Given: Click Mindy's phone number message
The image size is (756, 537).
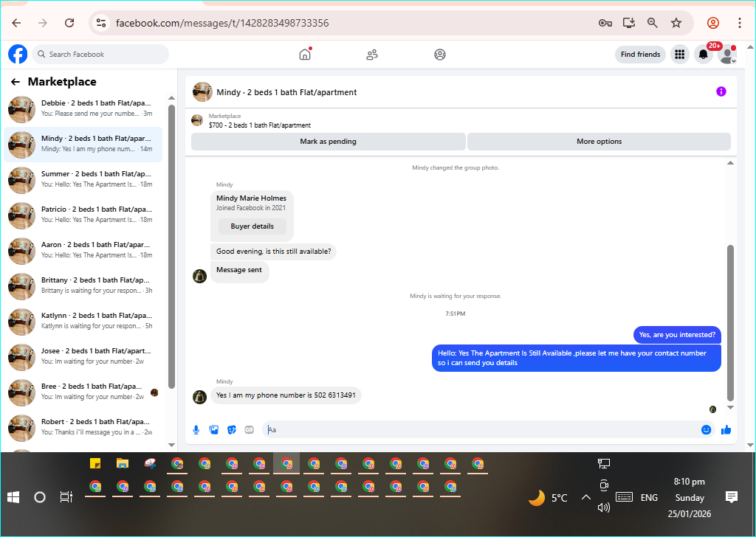Looking at the screenshot, I should 286,395.
